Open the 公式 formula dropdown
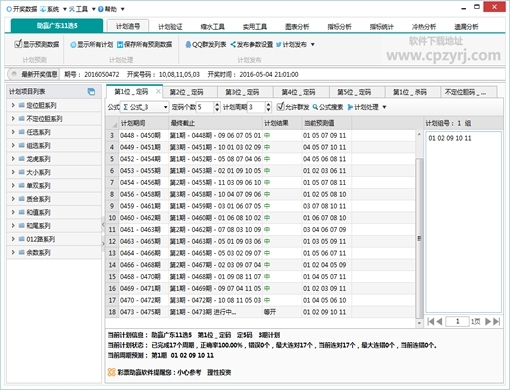Image resolution: width=510 pixels, height=390 pixels. [165, 107]
